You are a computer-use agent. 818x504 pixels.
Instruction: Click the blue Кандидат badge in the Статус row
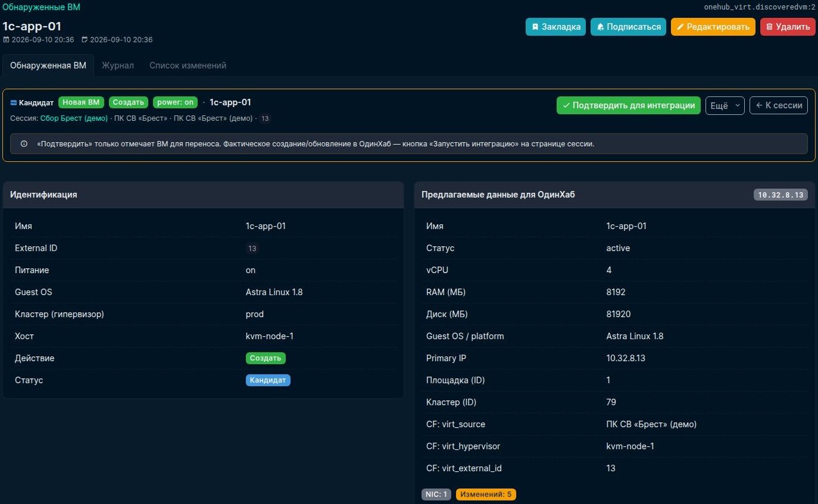(268, 380)
